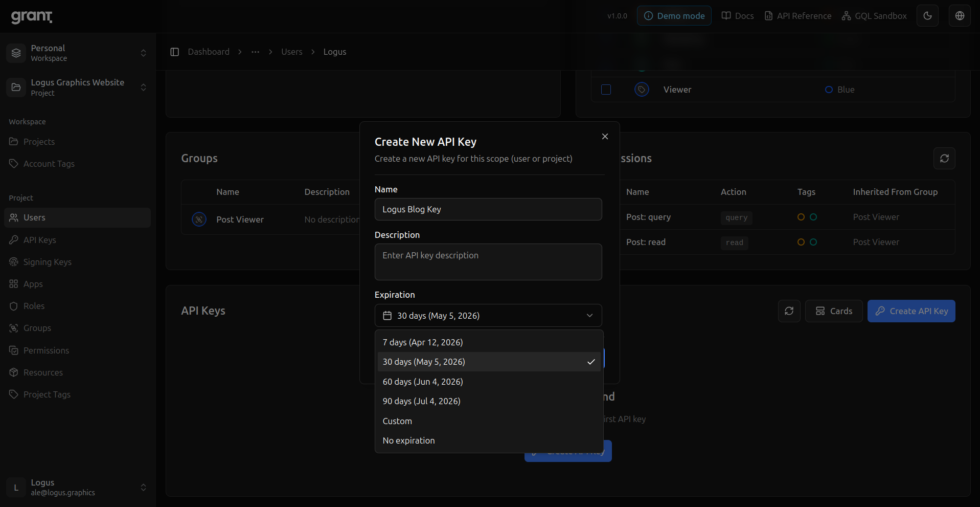Choose Custom expiration

click(x=489, y=421)
